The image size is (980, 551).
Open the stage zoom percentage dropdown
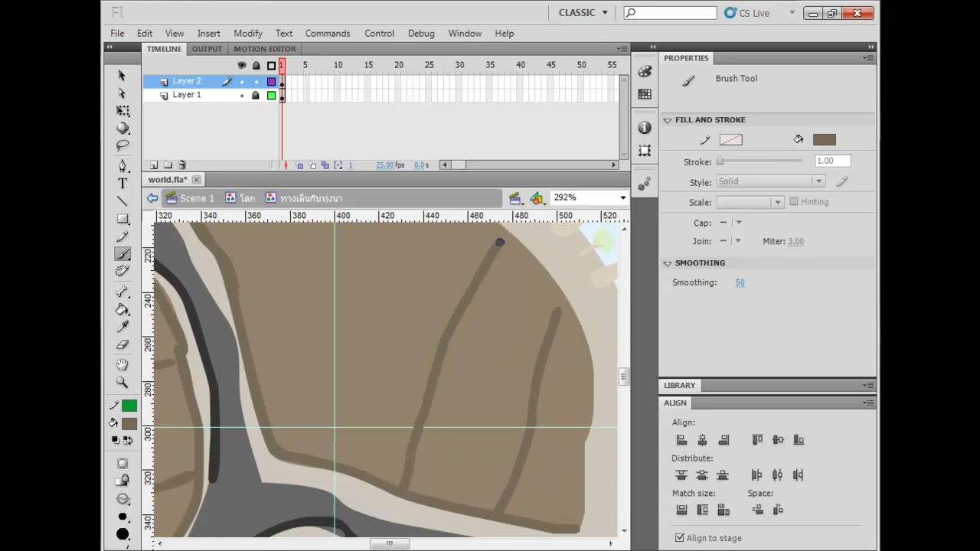622,197
